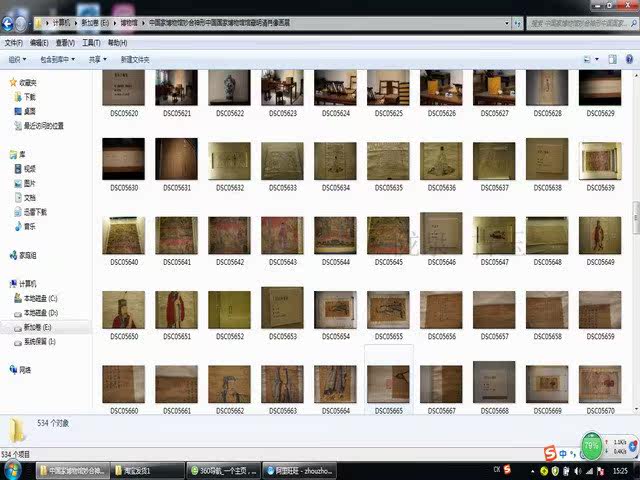Open the 工具(T) menu
Viewport: 640px width, 480px height.
coord(91,42)
